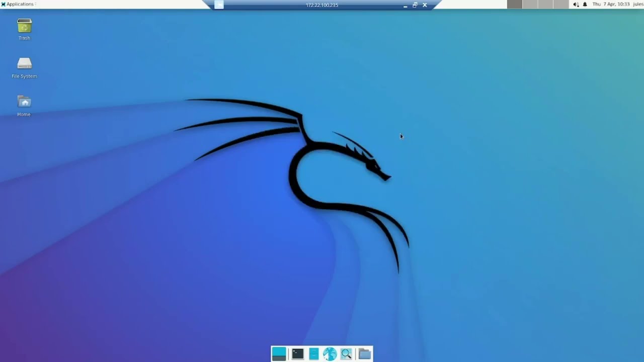Open the Trash desktop icon
Viewport: 644px width, 362px height.
click(x=24, y=29)
